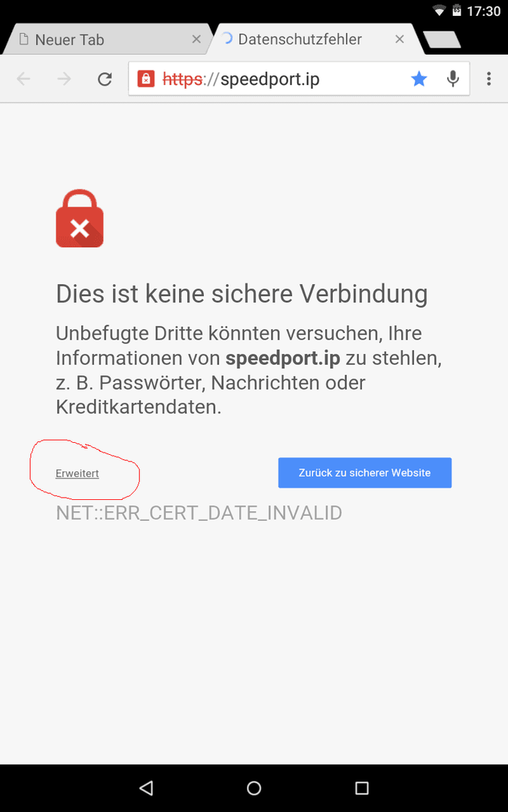Viewport: 508px width, 812px height.
Task: Reload the page with the refresh icon
Action: pos(105,79)
